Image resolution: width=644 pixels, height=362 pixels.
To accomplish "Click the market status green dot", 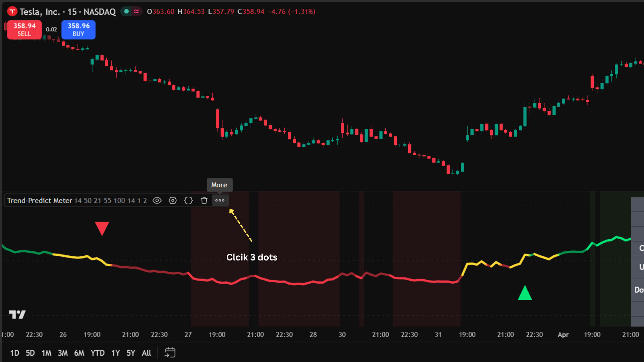I will 126,11.
